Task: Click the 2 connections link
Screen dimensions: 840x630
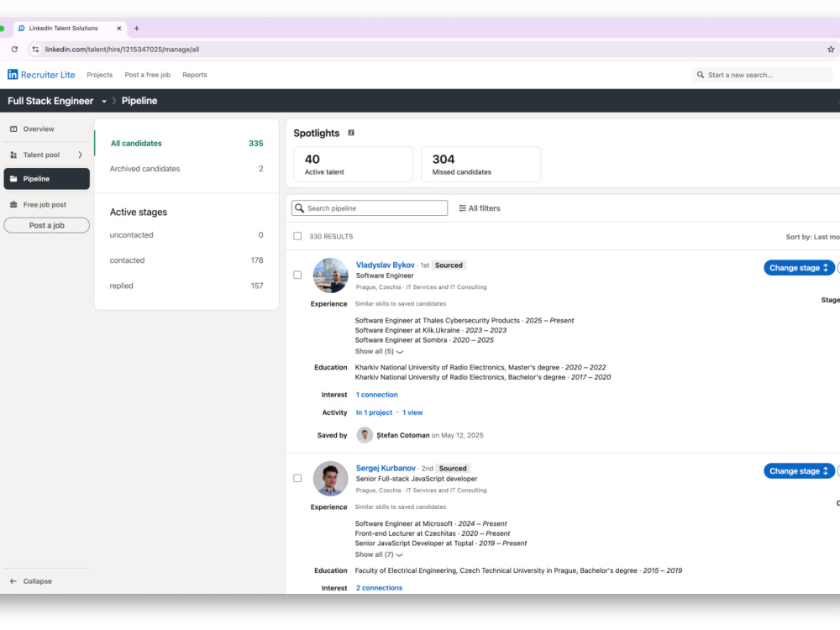Action: point(380,588)
